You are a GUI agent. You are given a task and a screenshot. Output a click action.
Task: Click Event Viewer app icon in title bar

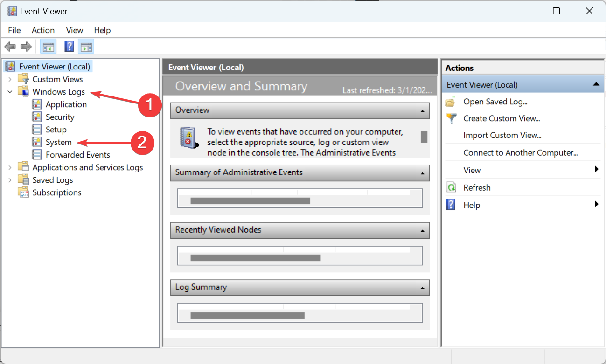pyautogui.click(x=12, y=11)
